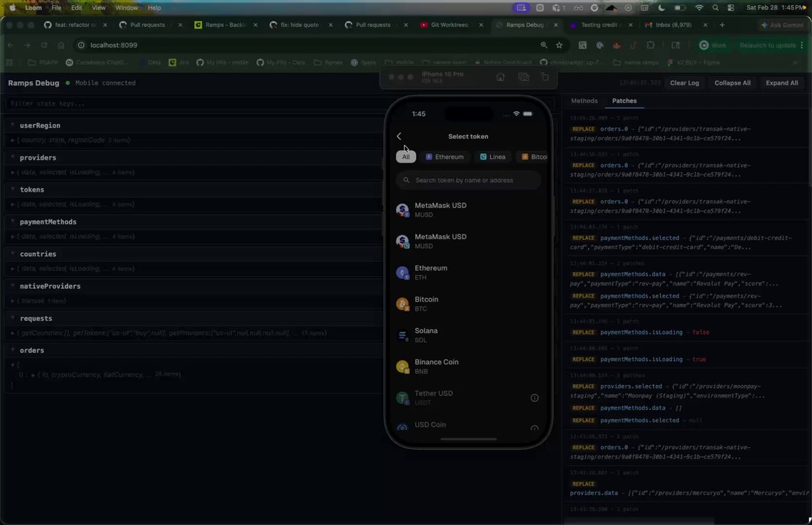Close the Ramps Debug browser tab
Screen dimensions: 812x525
[x=556, y=25]
